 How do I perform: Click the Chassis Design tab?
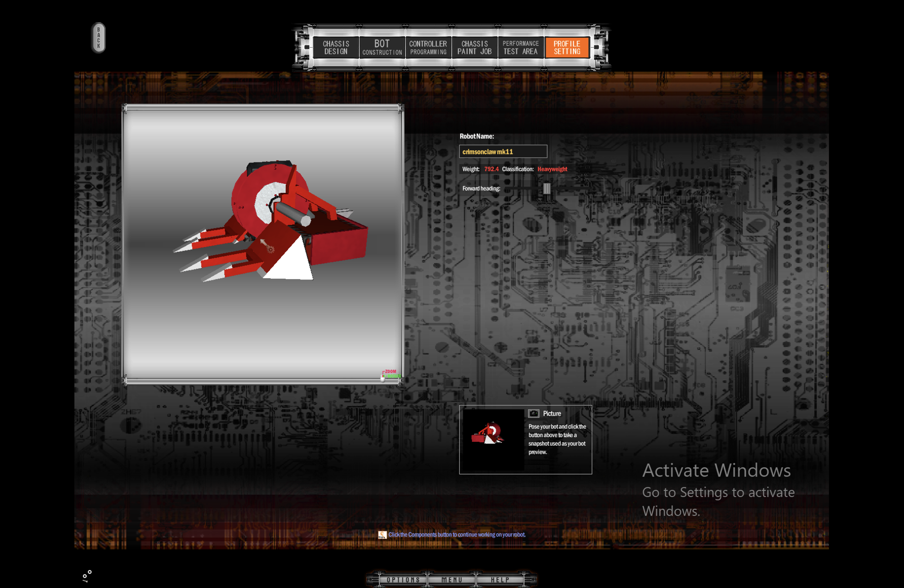pos(328,46)
